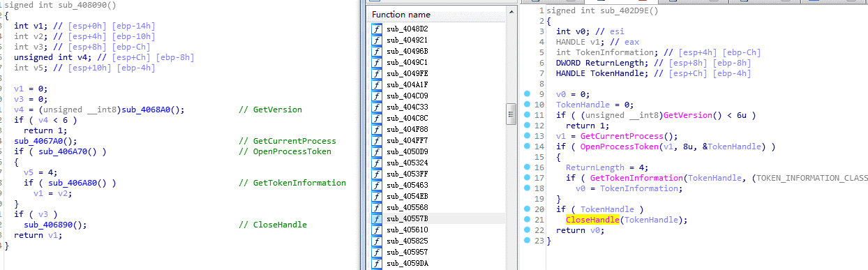Click the // GetCurrentProcess comment in left pane
Screen dimensions: 868x270
pos(287,141)
